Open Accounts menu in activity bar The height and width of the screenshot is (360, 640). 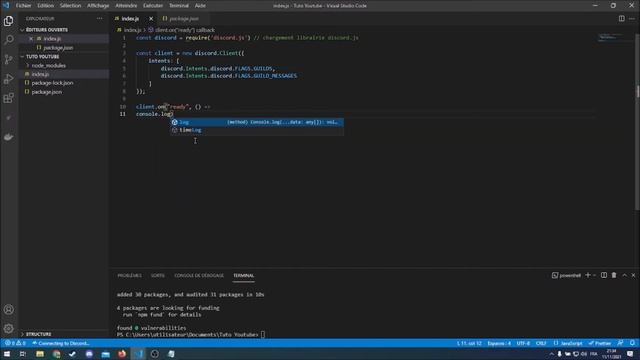coord(9,309)
